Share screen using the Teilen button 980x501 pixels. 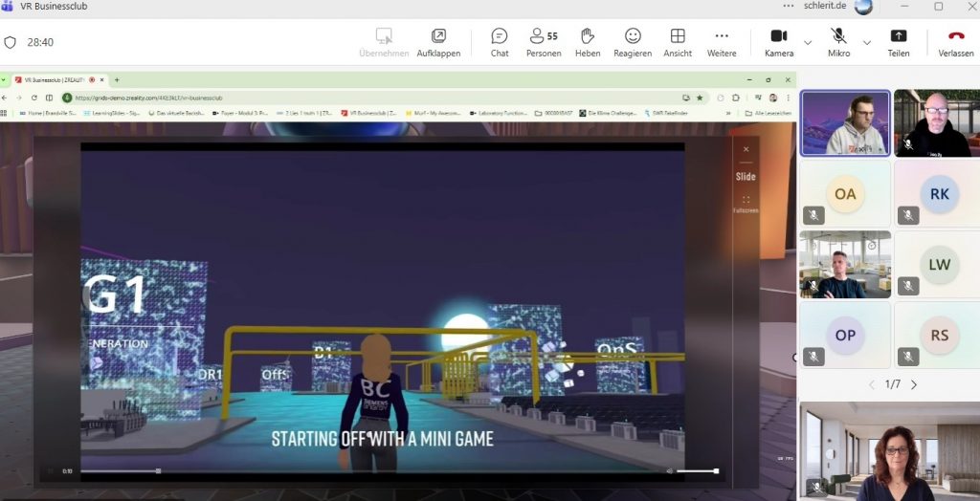pos(898,41)
